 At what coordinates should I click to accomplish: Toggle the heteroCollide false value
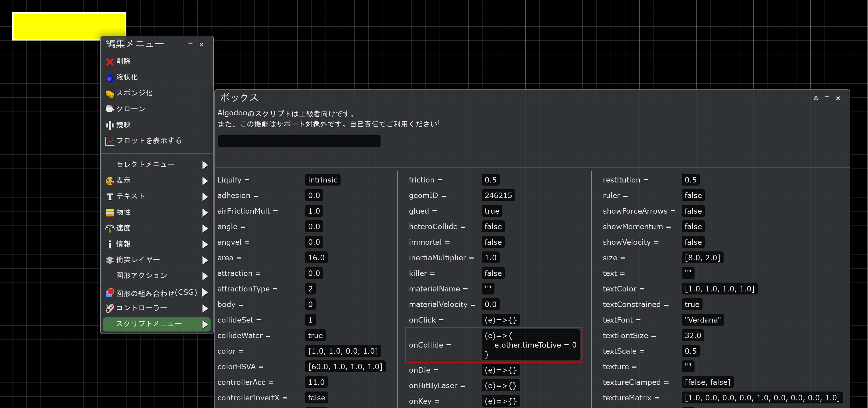493,226
